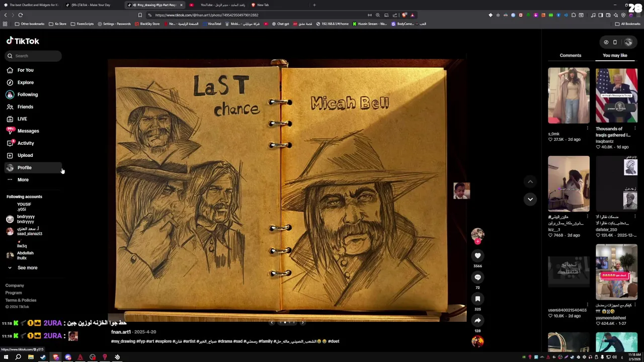Open the krz__1 video thumbnail
Screen dimensions: 644x362
(x=569, y=184)
